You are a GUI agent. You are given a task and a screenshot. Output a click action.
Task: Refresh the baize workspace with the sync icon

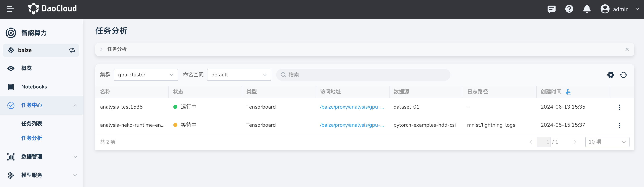coord(72,50)
